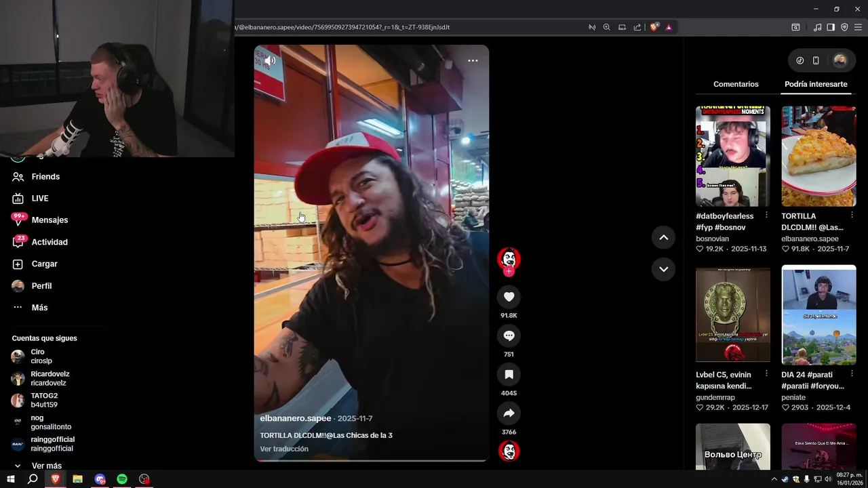Expand followed accounts with Ver más

click(46, 466)
